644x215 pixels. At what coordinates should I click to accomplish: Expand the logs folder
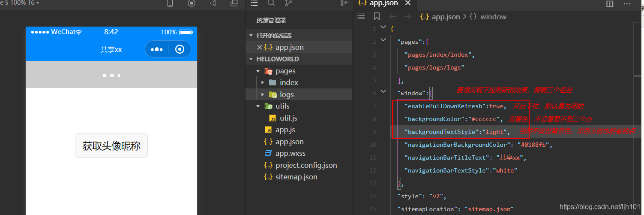point(262,94)
